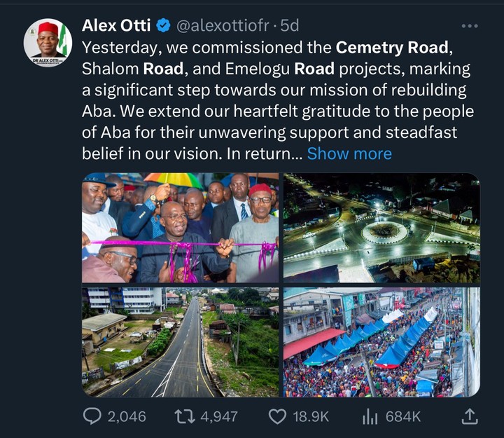The width and height of the screenshot is (504, 438).
Task: Open the crowd with blue canopies photo
Action: pyautogui.click(x=381, y=342)
